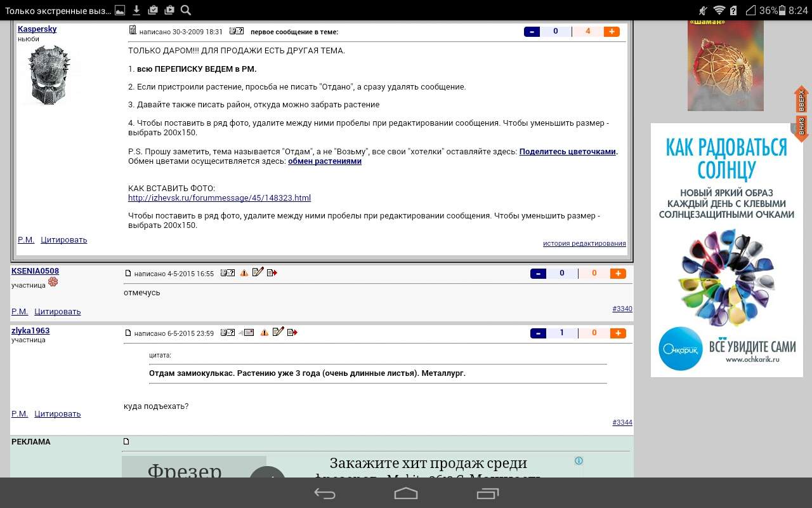Click the page icon in the РЕКЛАМА row
Screen dimensions: 812x508
pos(126,441)
